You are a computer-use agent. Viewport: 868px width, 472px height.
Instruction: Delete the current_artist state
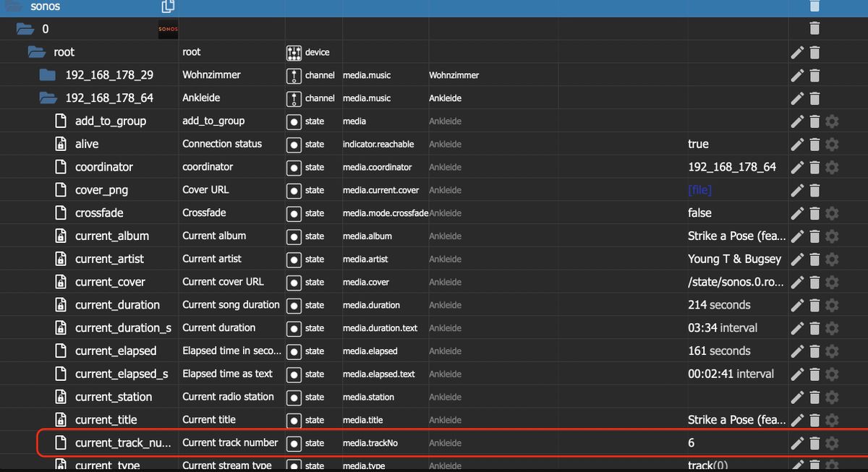pos(814,259)
